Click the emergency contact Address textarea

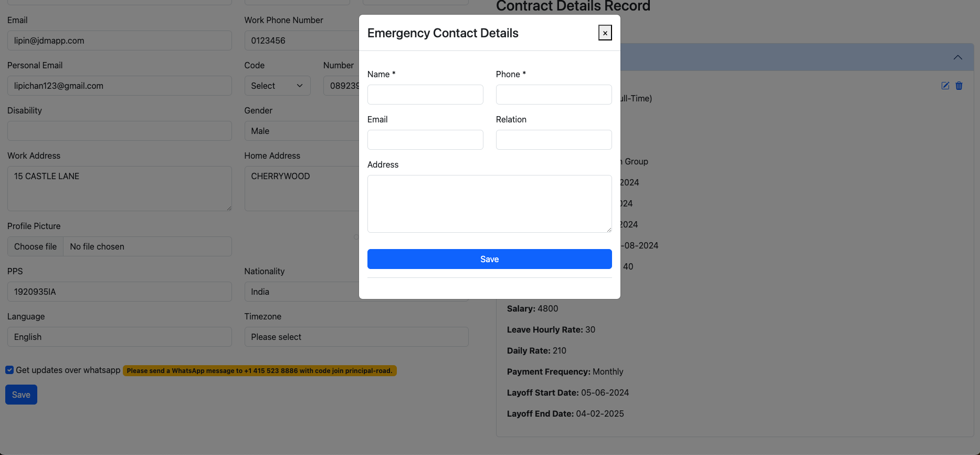pos(489,204)
